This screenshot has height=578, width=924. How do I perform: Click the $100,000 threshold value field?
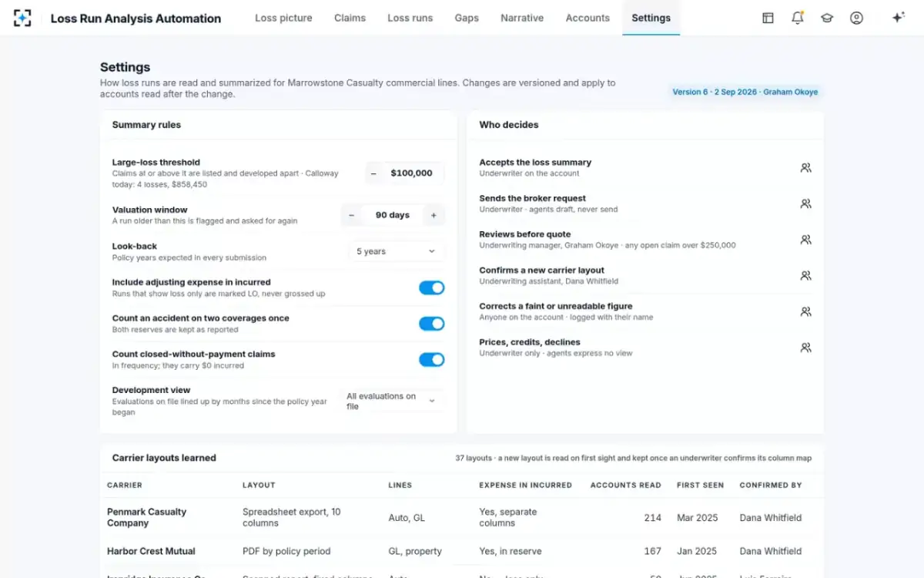(412, 173)
